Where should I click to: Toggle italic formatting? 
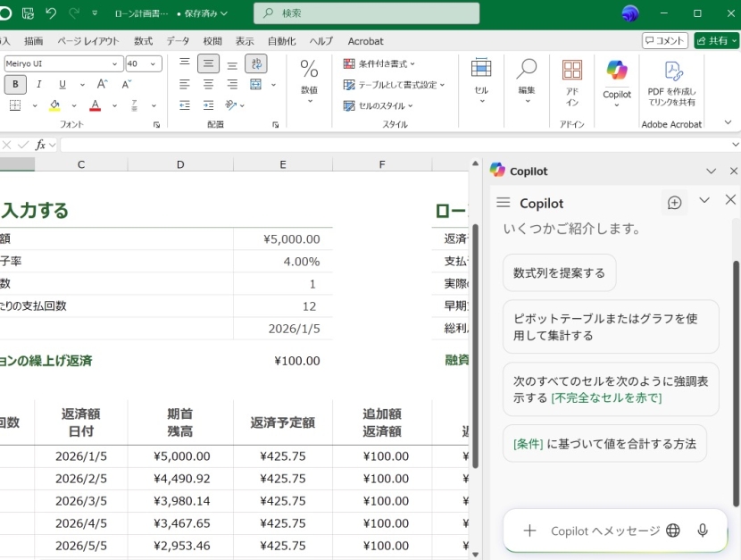38,85
